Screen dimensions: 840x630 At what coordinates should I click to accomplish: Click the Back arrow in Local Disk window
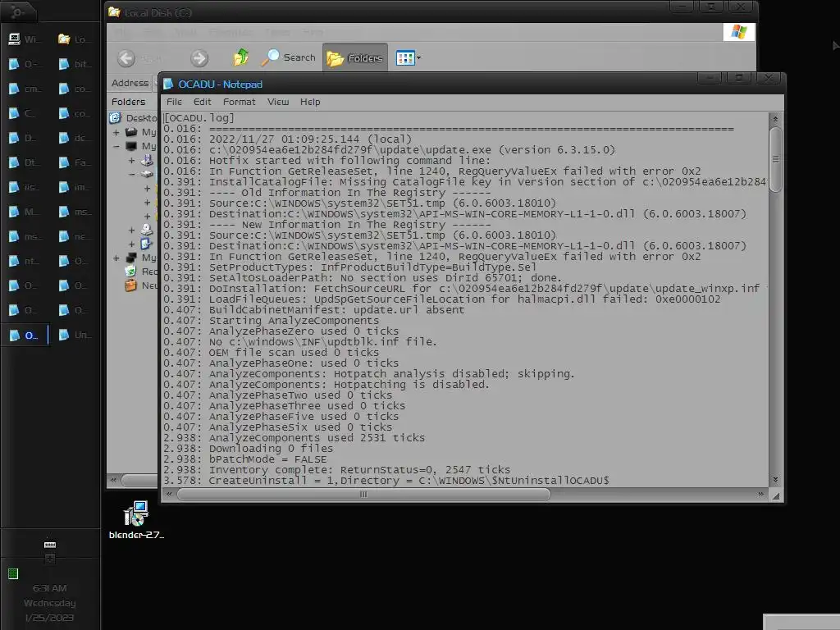(126, 58)
